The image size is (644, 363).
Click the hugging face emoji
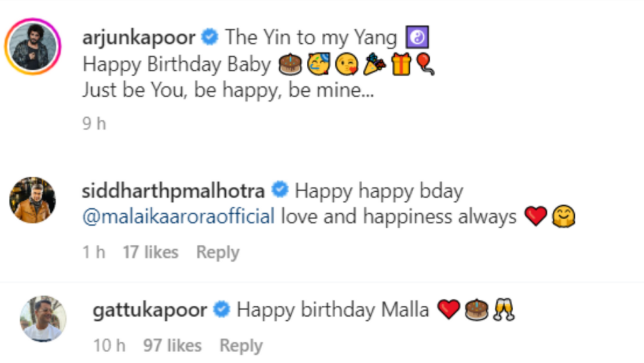pos(563,216)
